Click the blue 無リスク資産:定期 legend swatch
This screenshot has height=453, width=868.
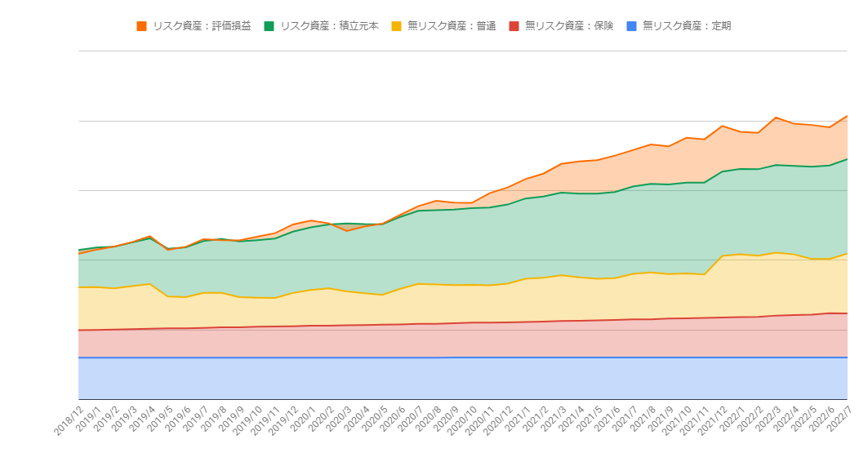tap(631, 26)
